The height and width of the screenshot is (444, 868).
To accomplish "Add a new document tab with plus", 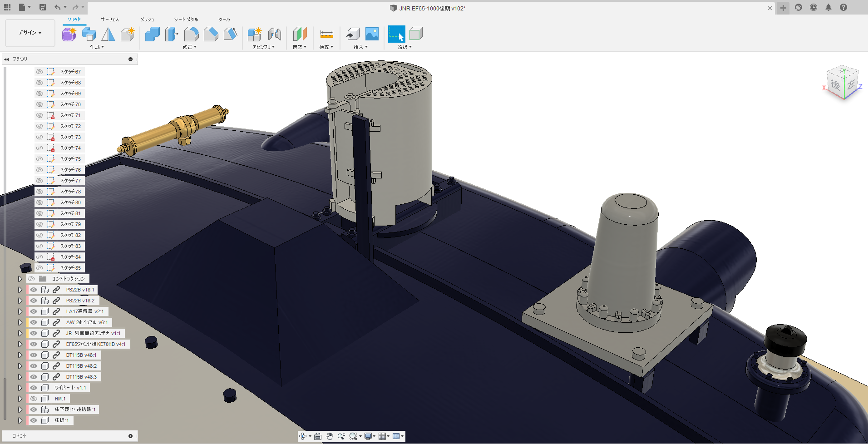I will click(x=783, y=8).
